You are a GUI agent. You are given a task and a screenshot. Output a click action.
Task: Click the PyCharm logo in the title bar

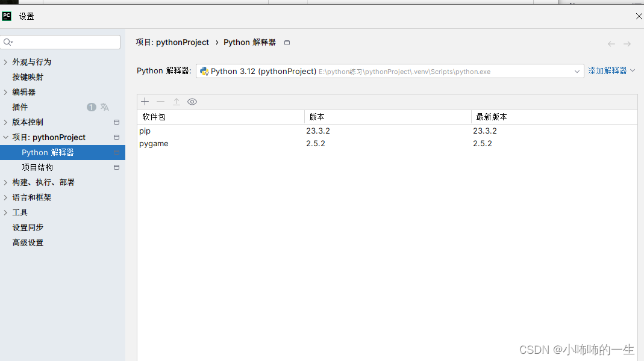click(7, 16)
